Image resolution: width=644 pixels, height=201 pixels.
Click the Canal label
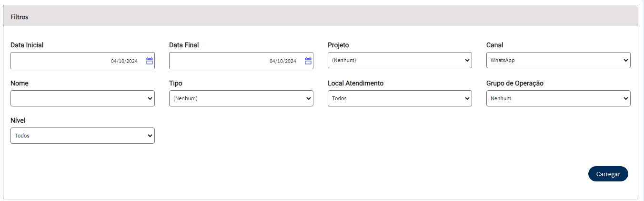pyautogui.click(x=494, y=45)
